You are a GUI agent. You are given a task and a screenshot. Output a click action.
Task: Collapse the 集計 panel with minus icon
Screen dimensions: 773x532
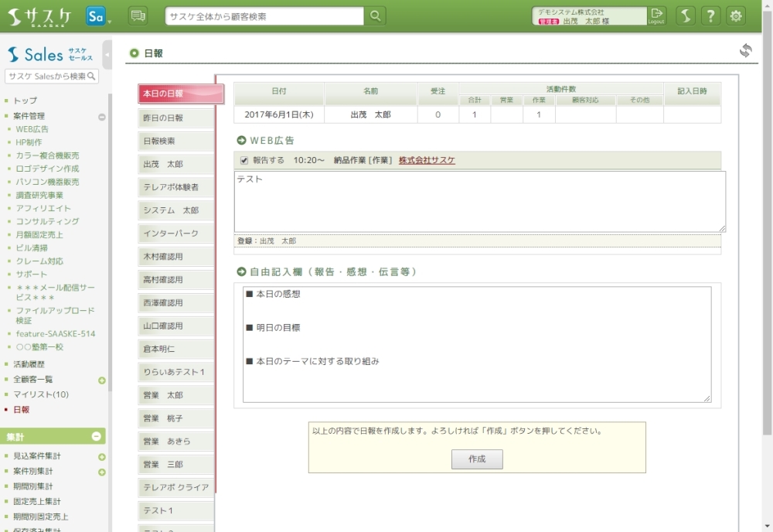click(x=97, y=437)
